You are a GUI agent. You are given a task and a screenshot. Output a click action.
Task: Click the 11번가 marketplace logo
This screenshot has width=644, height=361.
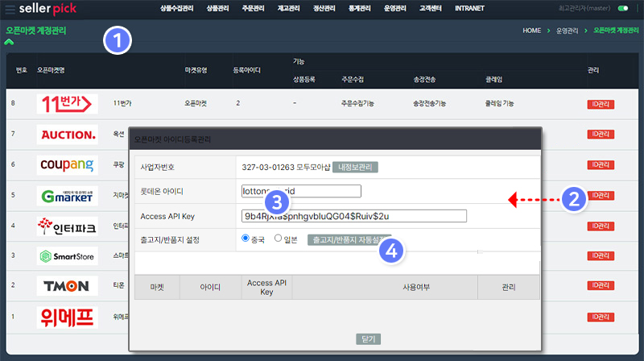(68, 103)
